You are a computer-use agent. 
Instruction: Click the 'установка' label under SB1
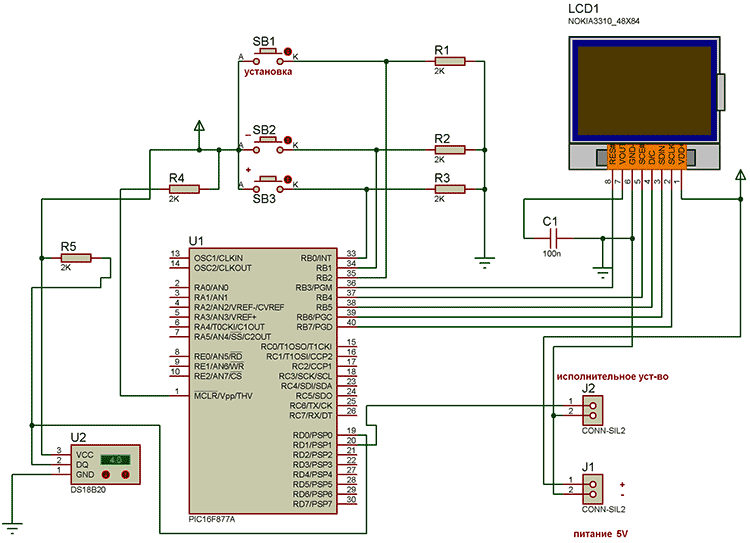click(268, 72)
